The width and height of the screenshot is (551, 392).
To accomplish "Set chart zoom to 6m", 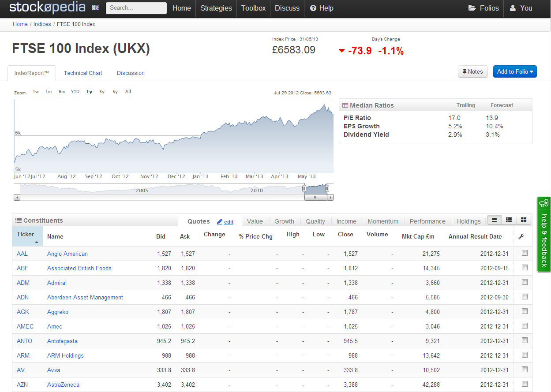I will coord(62,92).
